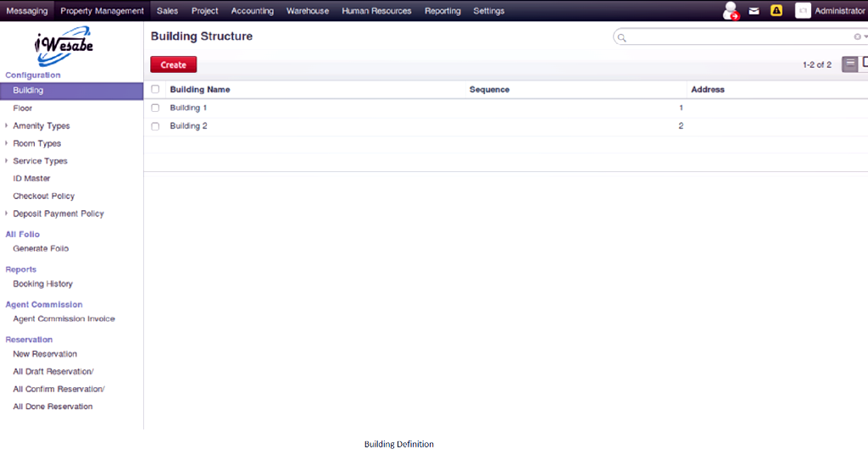Check the Building 2 row checkbox
The image size is (868, 460).
click(x=155, y=126)
